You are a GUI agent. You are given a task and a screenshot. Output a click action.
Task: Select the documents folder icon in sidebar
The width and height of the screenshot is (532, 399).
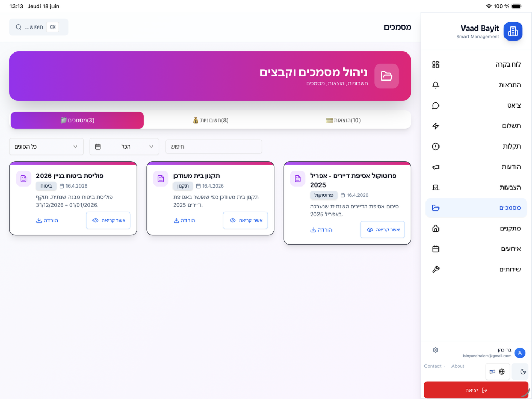pyautogui.click(x=436, y=208)
